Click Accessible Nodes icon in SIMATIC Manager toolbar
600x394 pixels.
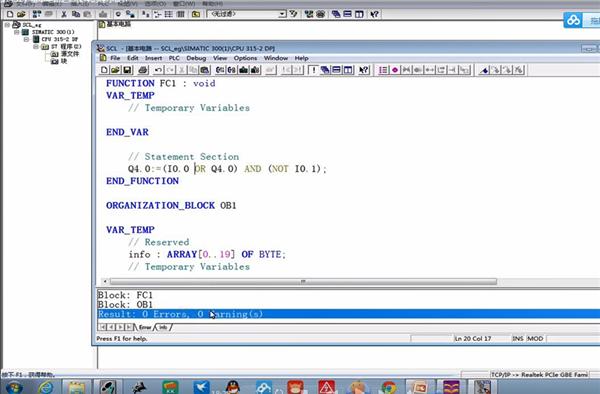(x=37, y=14)
